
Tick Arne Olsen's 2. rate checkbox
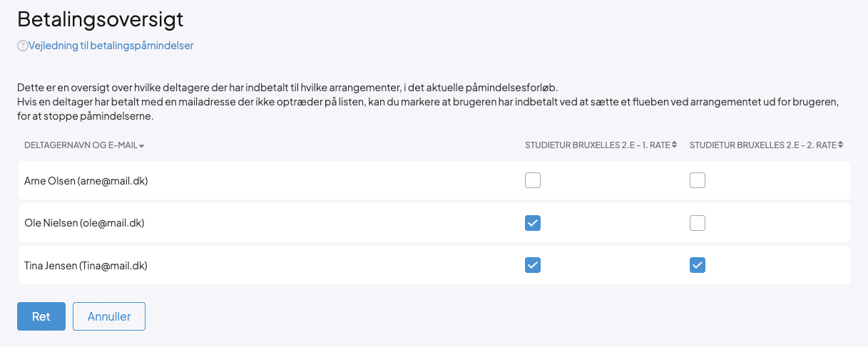[x=698, y=180]
